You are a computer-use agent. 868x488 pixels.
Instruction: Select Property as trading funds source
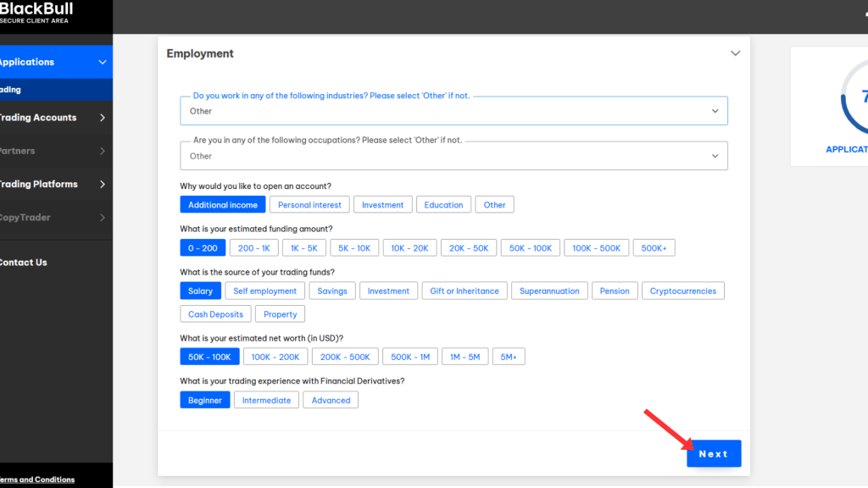tap(280, 313)
